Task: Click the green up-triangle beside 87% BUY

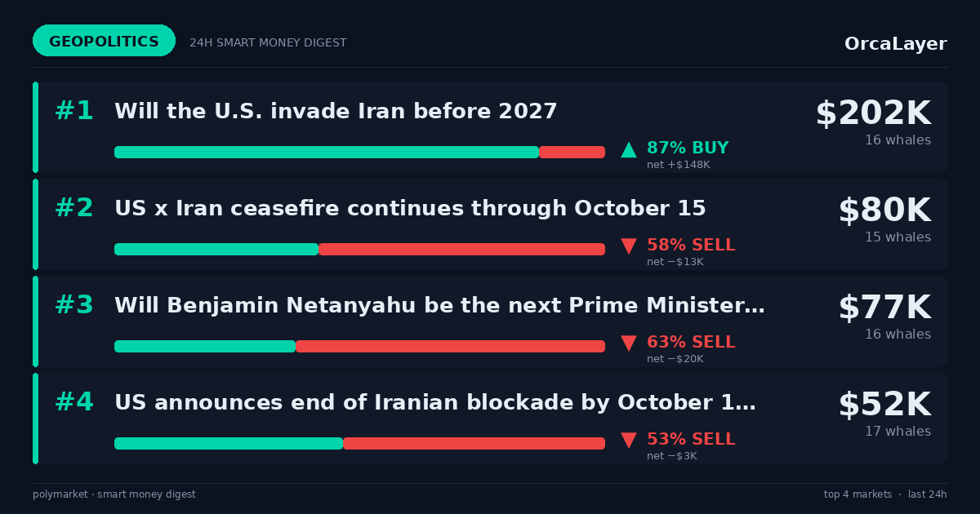Action: tap(629, 149)
